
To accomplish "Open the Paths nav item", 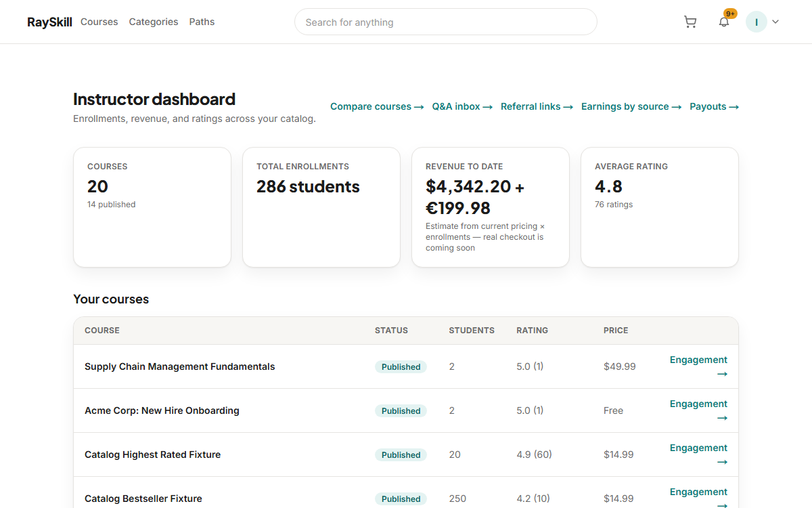I will pos(202,22).
